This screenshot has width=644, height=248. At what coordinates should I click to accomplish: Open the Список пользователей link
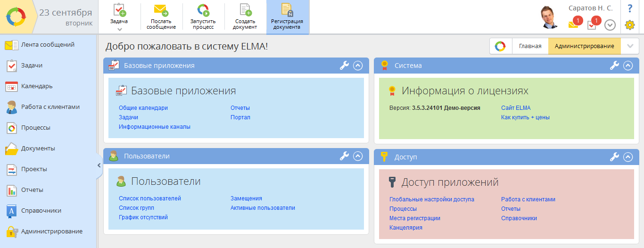pos(150,198)
